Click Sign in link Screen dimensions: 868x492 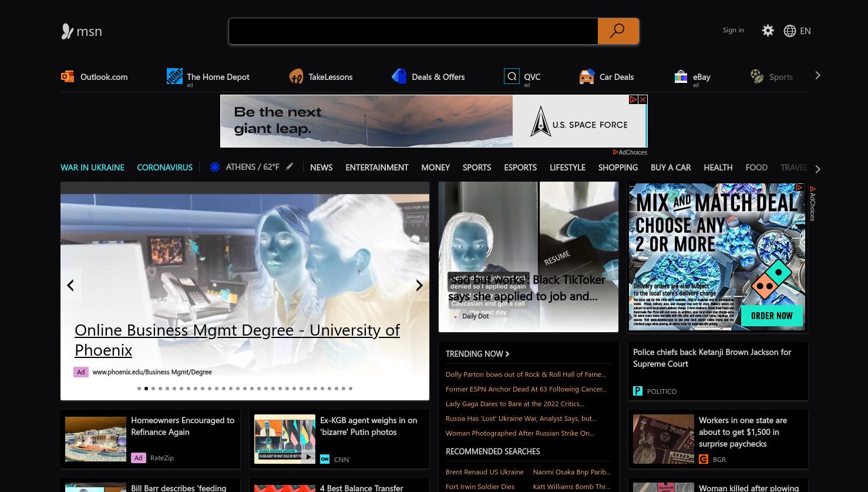(733, 30)
